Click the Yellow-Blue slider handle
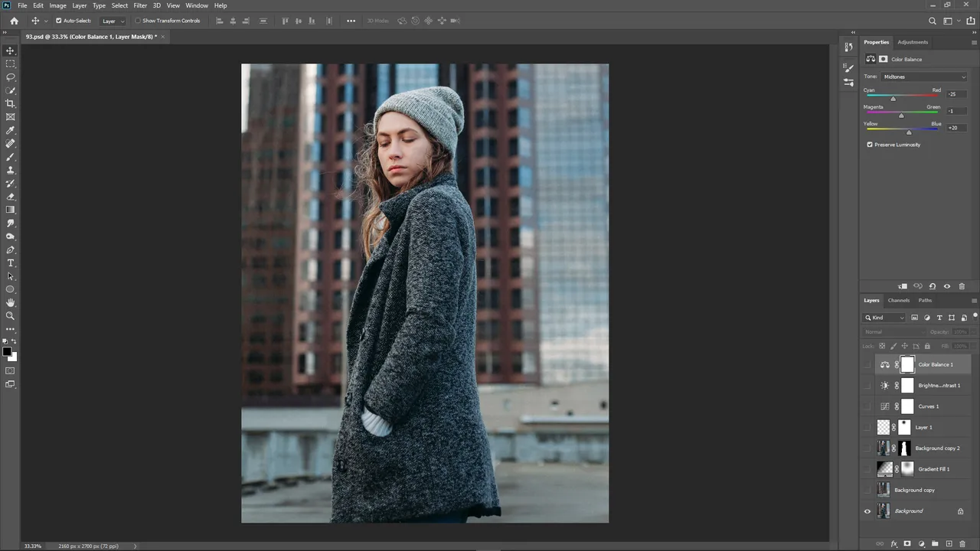The image size is (980, 551). 909,133
